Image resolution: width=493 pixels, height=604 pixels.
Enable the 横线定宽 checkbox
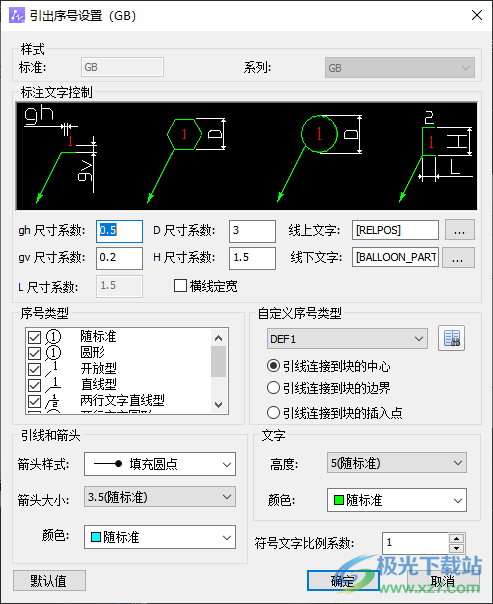click(x=180, y=286)
